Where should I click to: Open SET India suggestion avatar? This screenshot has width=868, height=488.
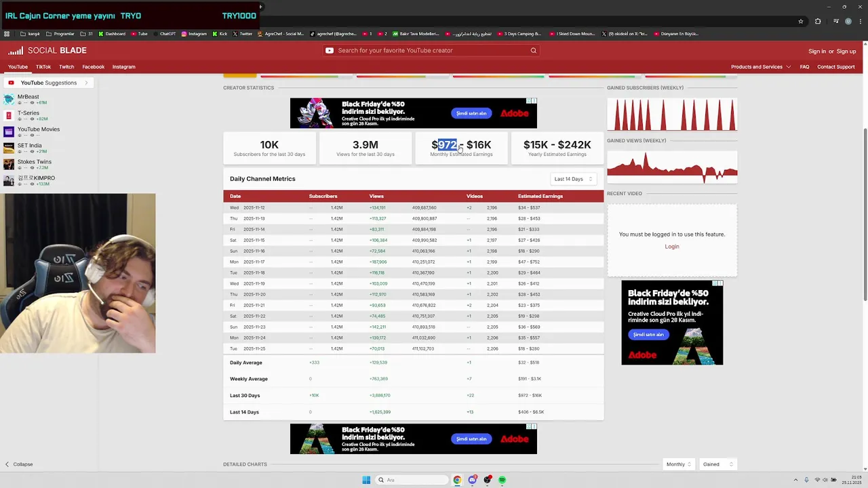point(9,148)
